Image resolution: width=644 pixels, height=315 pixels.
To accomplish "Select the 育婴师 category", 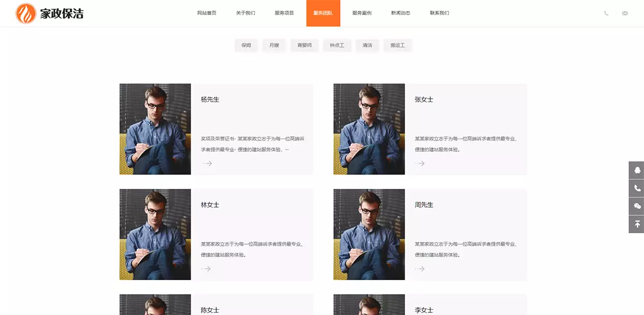I will 304,45.
